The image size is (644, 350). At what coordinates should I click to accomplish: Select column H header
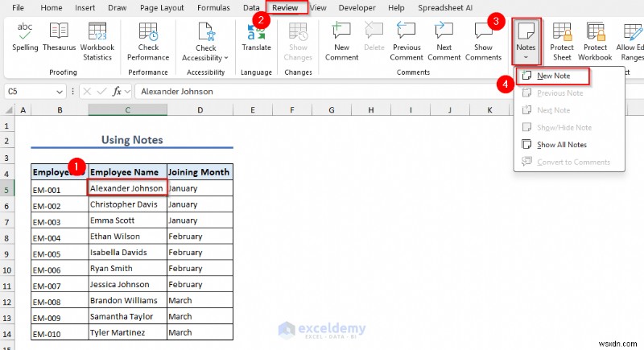point(371,110)
